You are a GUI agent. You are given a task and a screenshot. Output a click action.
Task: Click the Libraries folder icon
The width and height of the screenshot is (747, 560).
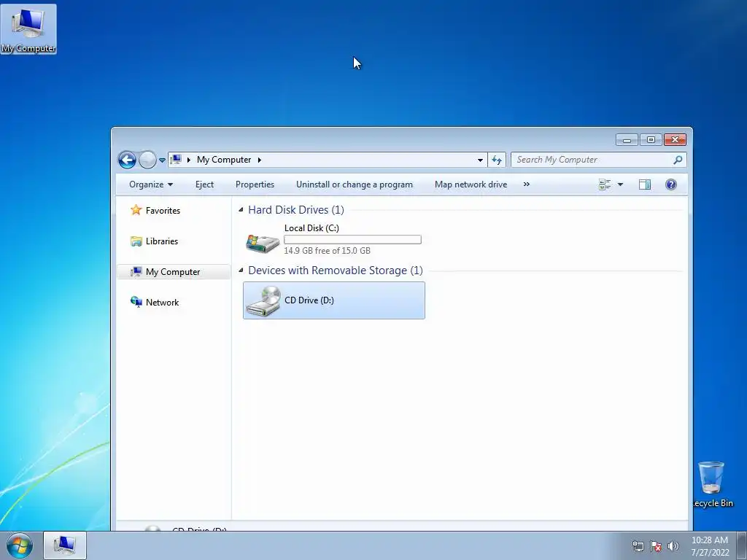[136, 241]
